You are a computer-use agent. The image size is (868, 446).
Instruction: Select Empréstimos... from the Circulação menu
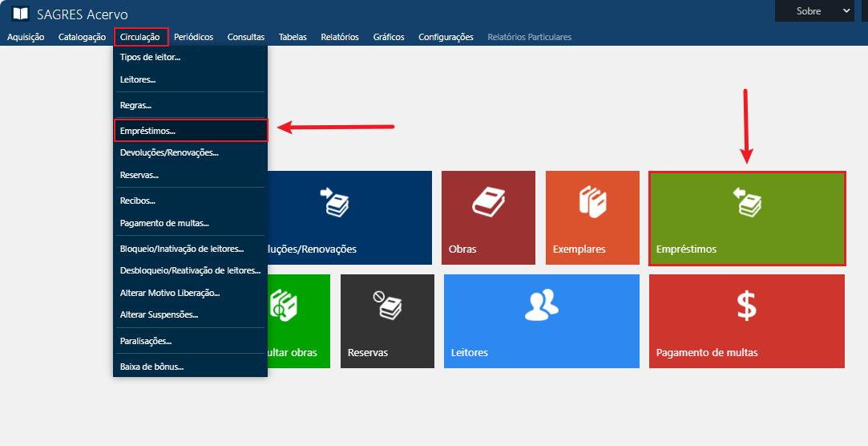(147, 130)
